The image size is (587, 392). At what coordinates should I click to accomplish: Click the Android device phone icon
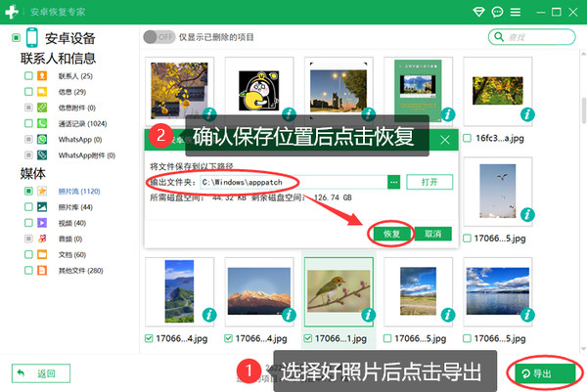pos(32,37)
